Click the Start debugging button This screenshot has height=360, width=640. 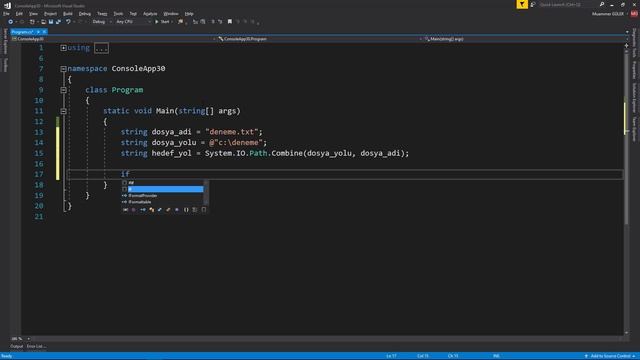point(162,22)
